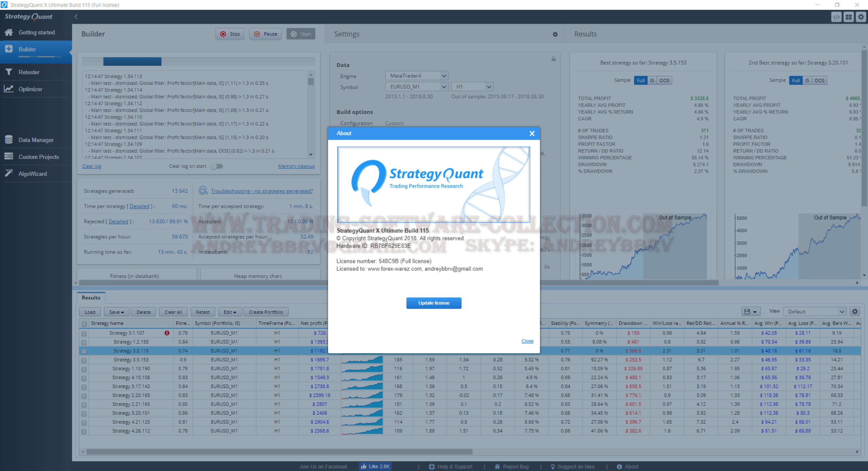Open the code view icon in top bar

tap(836, 17)
